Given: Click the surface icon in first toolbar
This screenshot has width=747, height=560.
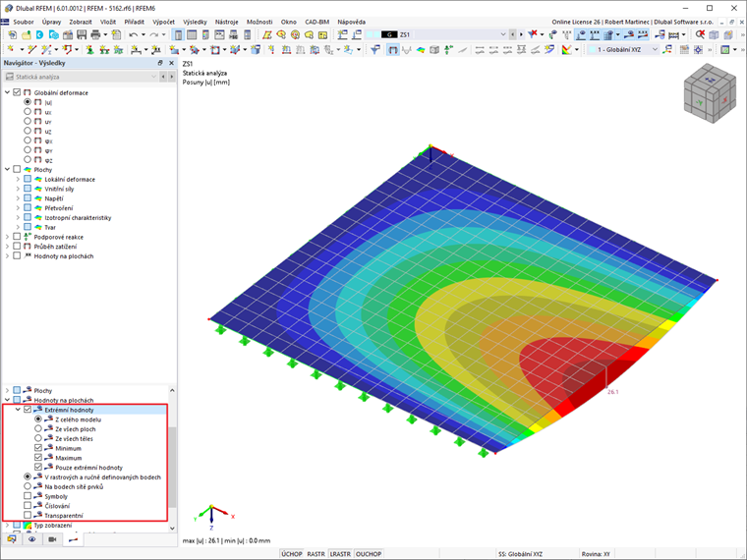Looking at the screenshot, I should pyautogui.click(x=266, y=34).
